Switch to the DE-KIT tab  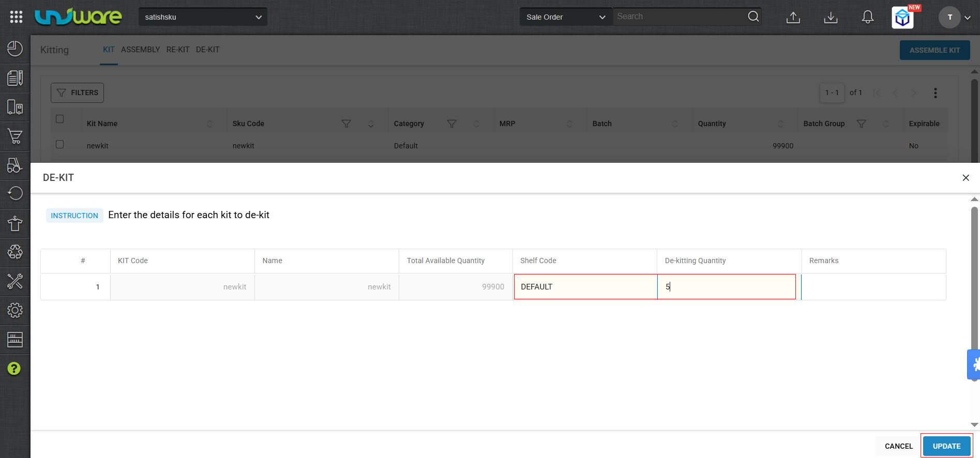208,50
